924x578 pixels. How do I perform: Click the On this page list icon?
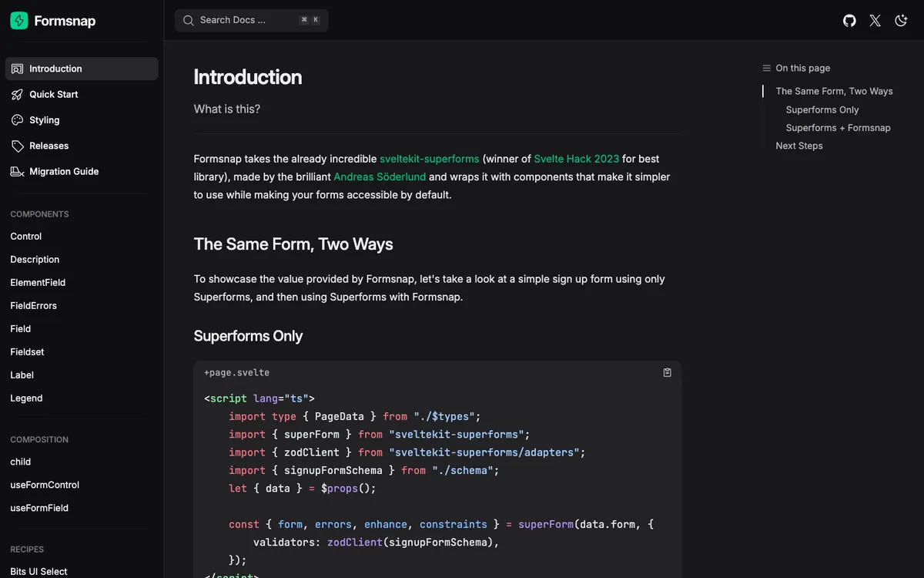point(766,68)
